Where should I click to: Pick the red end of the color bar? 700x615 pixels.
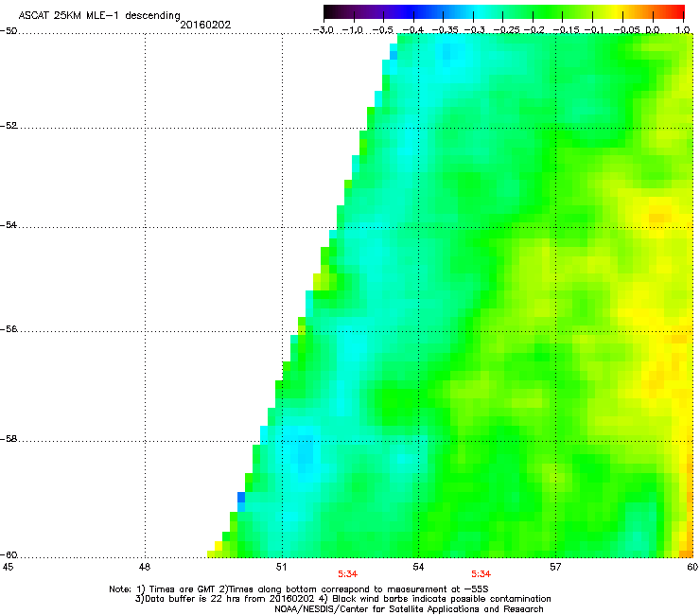676,11
